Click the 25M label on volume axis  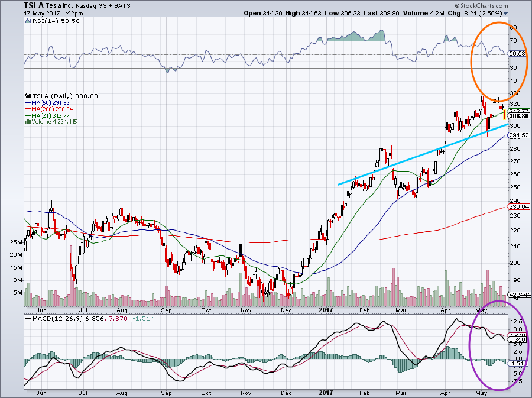pyautogui.click(x=17, y=242)
